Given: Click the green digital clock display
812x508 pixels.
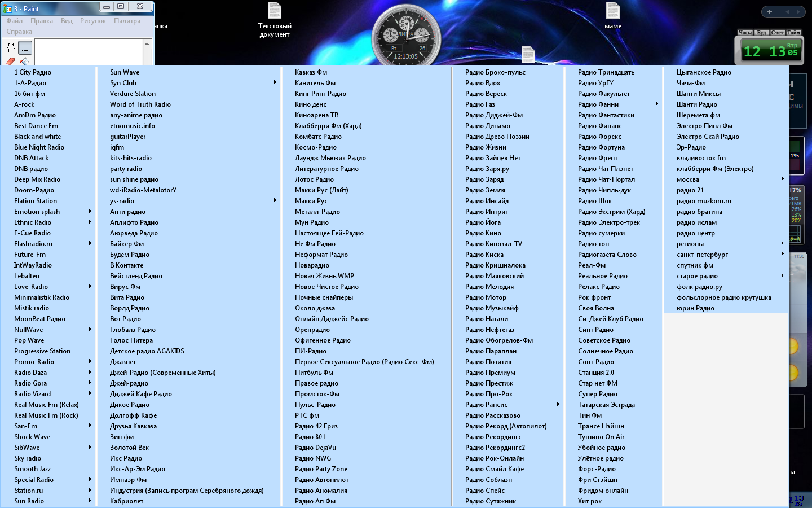Looking at the screenshot, I should (769, 51).
